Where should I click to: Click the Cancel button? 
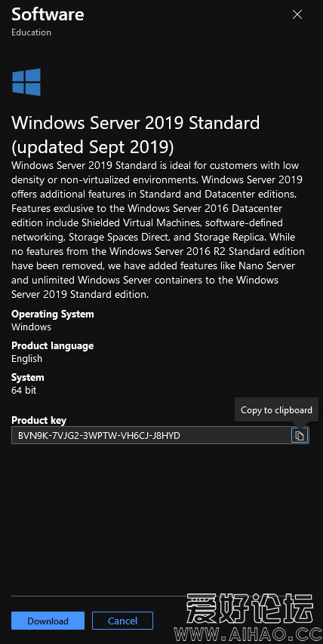point(122,621)
